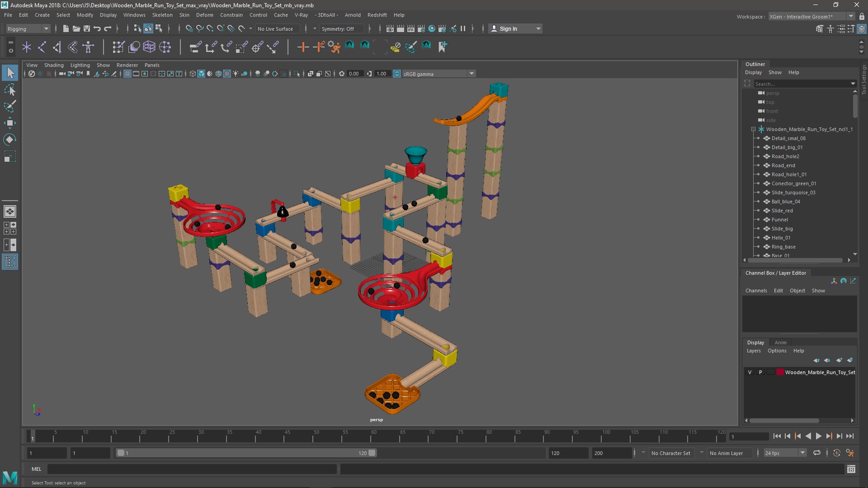Image resolution: width=868 pixels, height=488 pixels.
Task: Open the Deform menu
Action: [204, 15]
